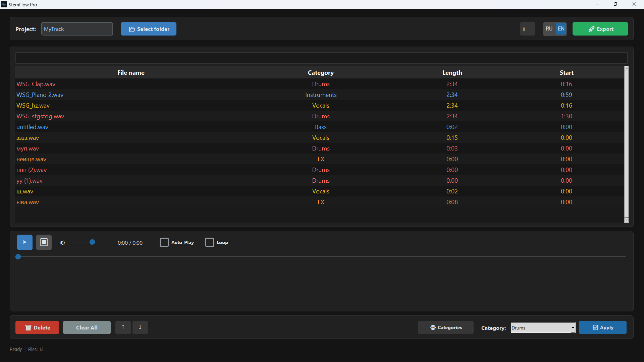
Task: Sort by File name column header
Action: pos(131,73)
